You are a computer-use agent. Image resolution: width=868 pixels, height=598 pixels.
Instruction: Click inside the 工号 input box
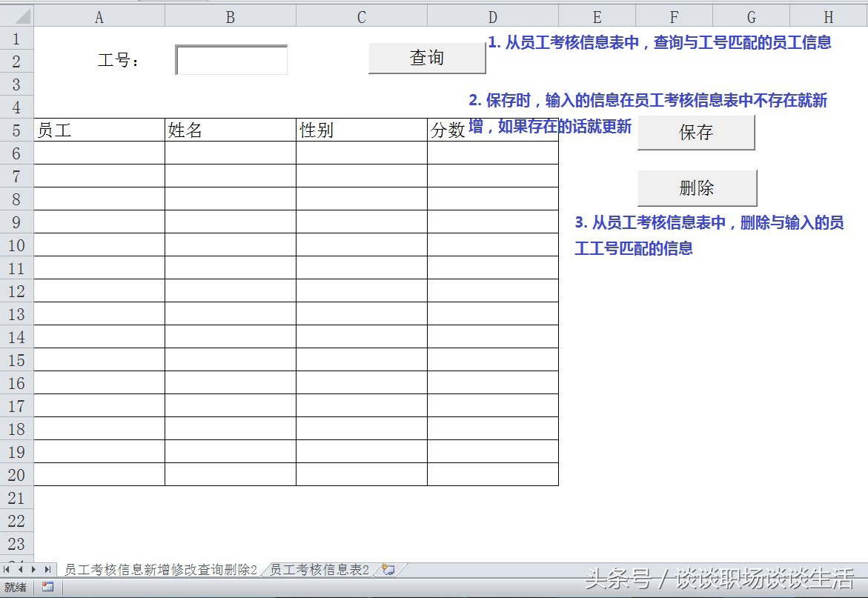coord(230,59)
